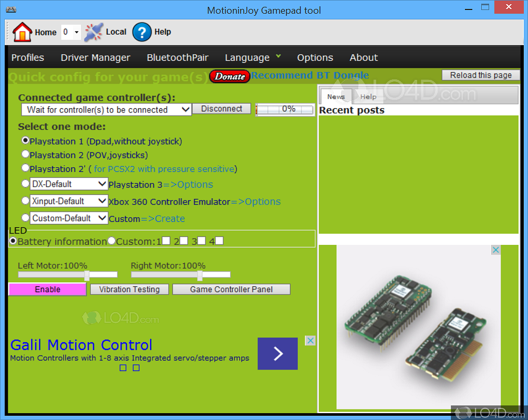Select the Custom mode radio button
The height and width of the screenshot is (420, 528).
pos(25,218)
